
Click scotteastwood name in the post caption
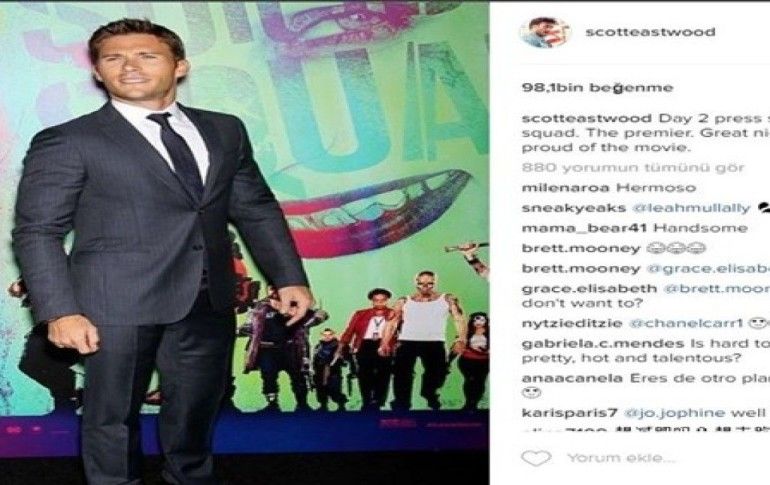586,118
